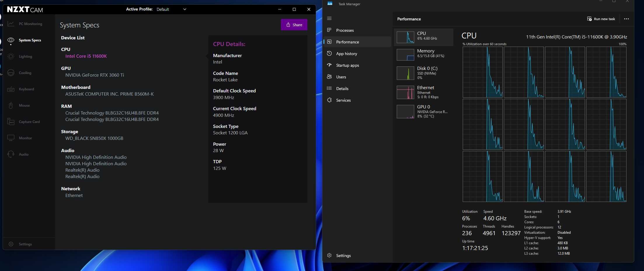Select the Disk 0 (C:) performance thumbnail
The height and width of the screenshot is (271, 644).
(x=405, y=73)
